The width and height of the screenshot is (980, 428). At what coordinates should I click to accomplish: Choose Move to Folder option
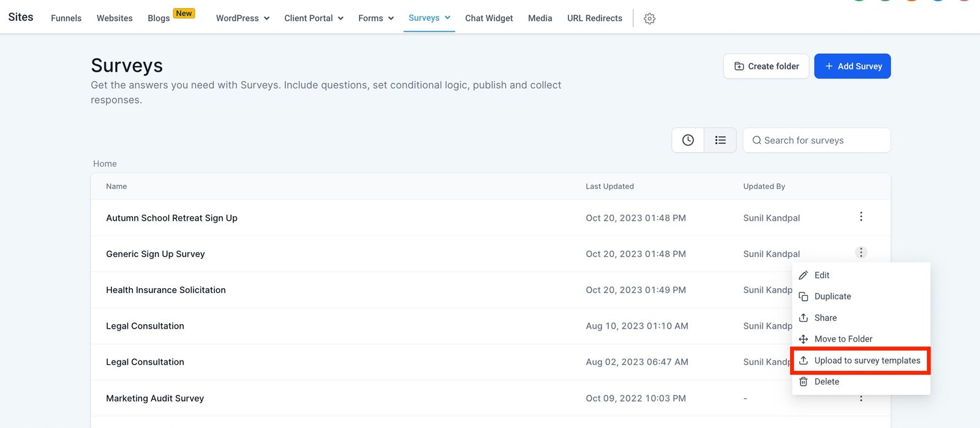click(x=843, y=339)
